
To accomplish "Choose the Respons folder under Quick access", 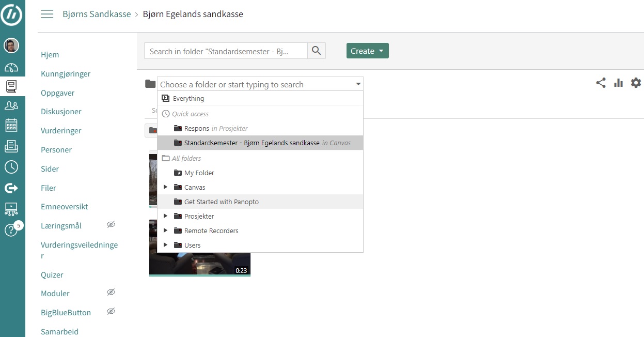I will coord(260,128).
